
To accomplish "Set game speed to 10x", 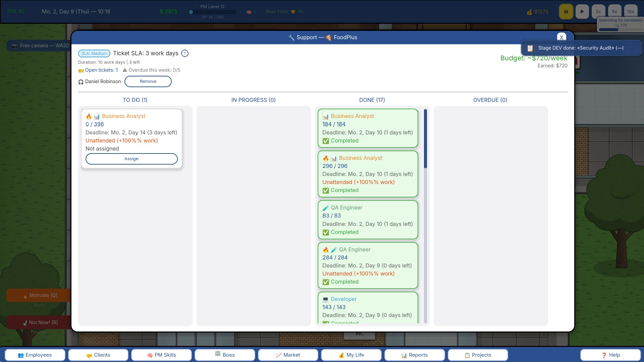I will (631, 12).
